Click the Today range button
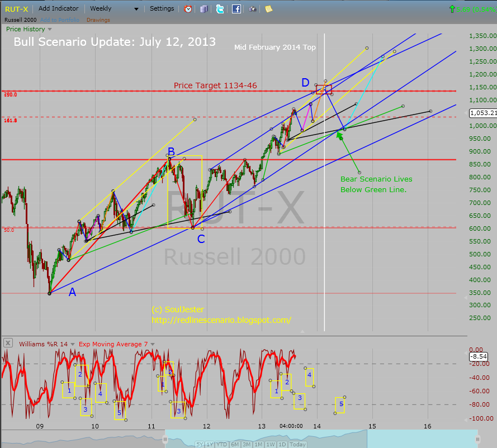Viewport: 497px width, 448px height. (x=297, y=445)
